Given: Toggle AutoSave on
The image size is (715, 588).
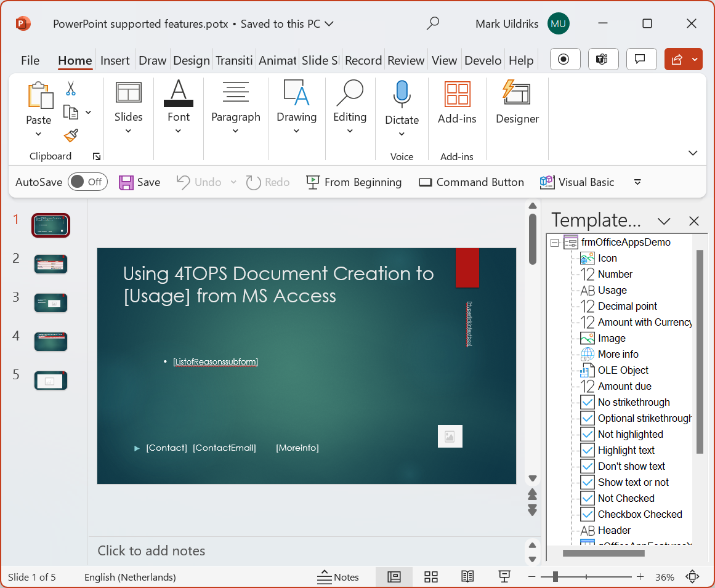Looking at the screenshot, I should [x=87, y=182].
